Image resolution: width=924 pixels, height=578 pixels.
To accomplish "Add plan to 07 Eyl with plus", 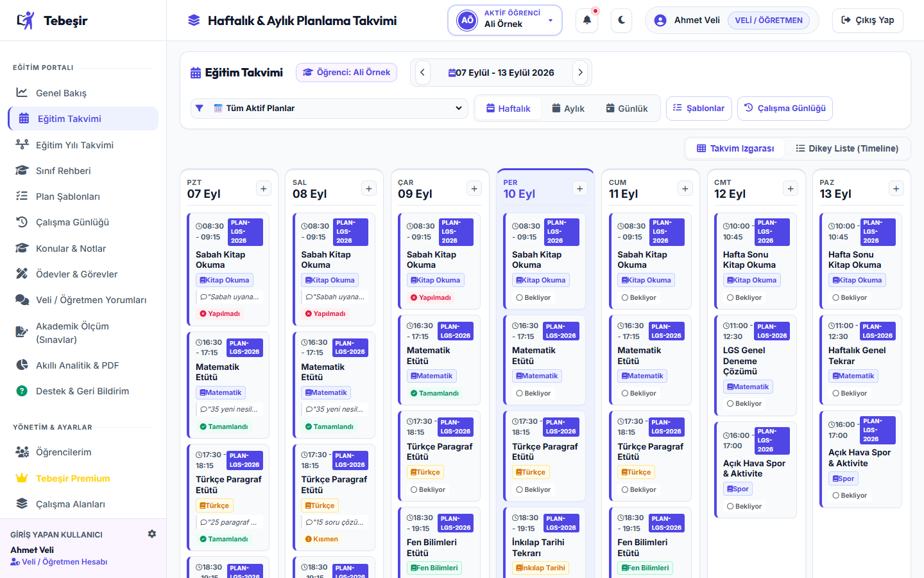I will (263, 188).
